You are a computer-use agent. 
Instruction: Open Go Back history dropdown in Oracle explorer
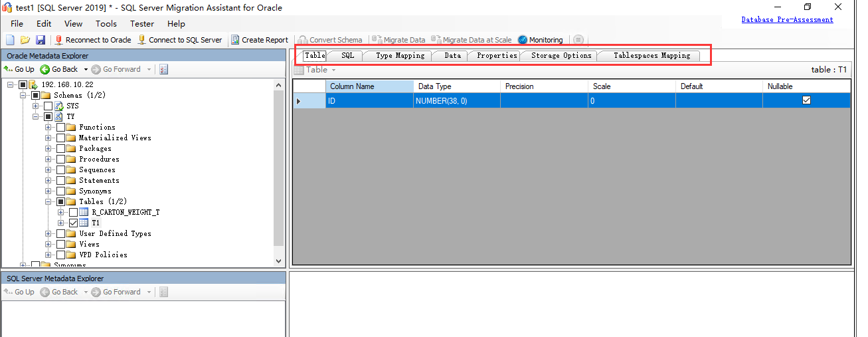pos(86,69)
